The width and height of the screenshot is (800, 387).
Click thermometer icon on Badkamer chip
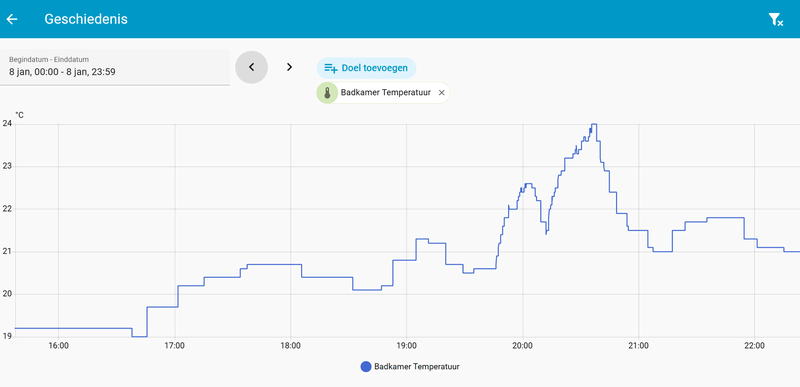point(328,93)
